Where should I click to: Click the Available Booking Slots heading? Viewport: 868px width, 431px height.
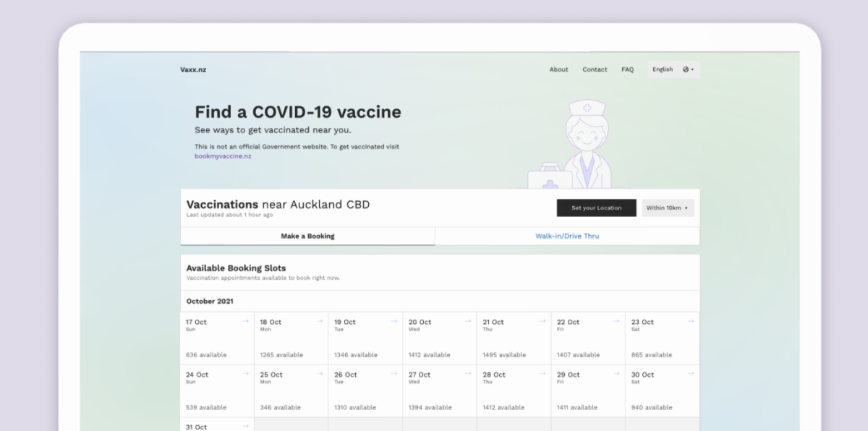(x=236, y=268)
